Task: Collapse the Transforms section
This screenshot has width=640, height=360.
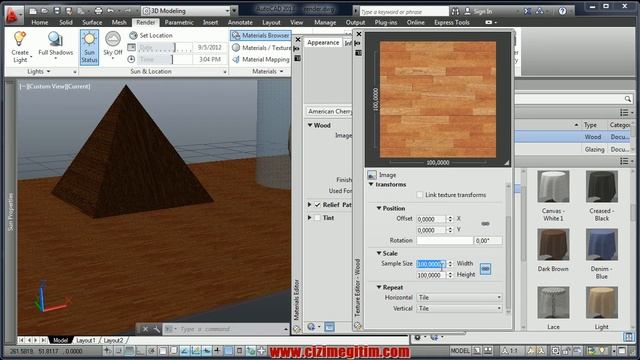Action: (371, 184)
